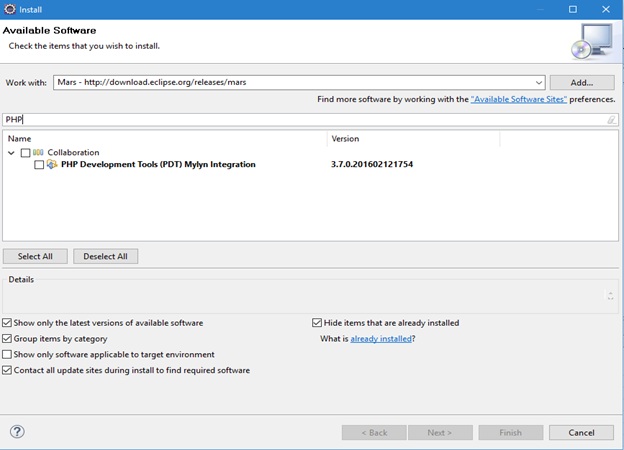Maximize the Install window

click(573, 9)
